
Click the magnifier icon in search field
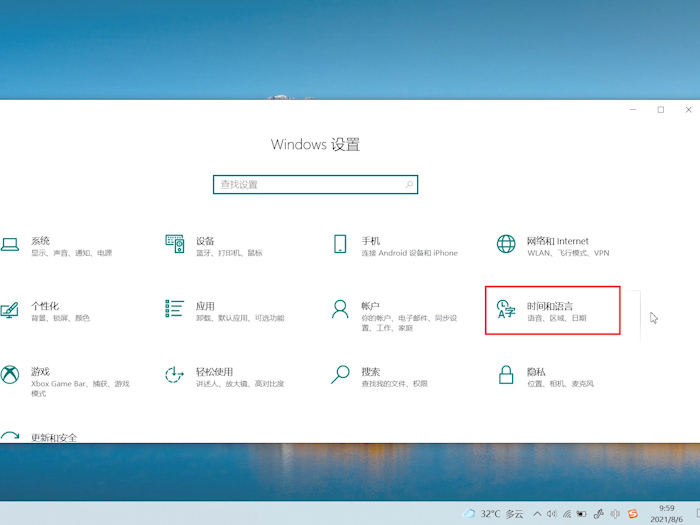point(409,185)
